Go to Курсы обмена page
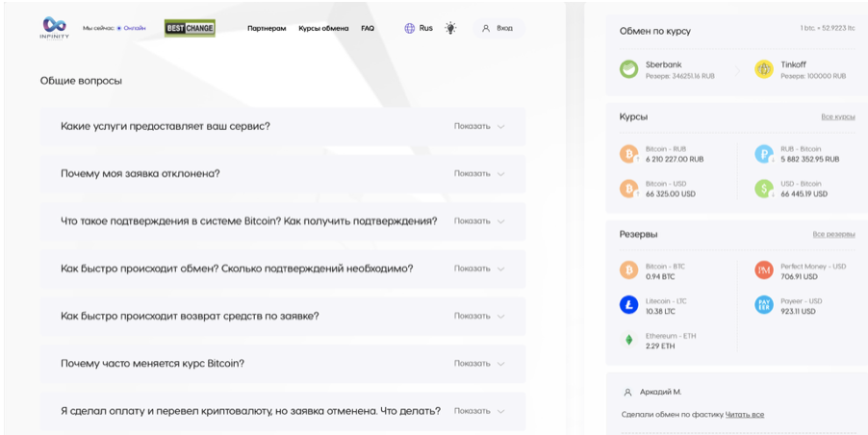This screenshot has height=435, width=868. [x=323, y=29]
